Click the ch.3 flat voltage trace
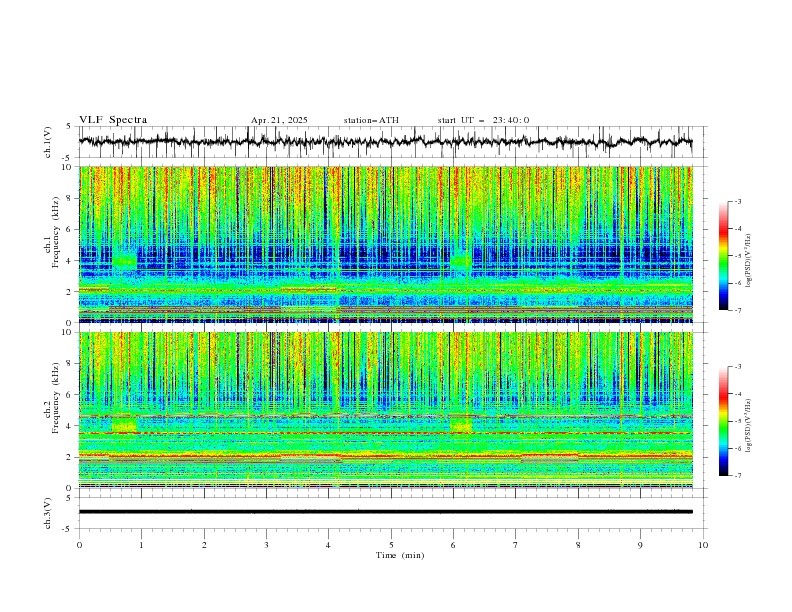 point(386,512)
